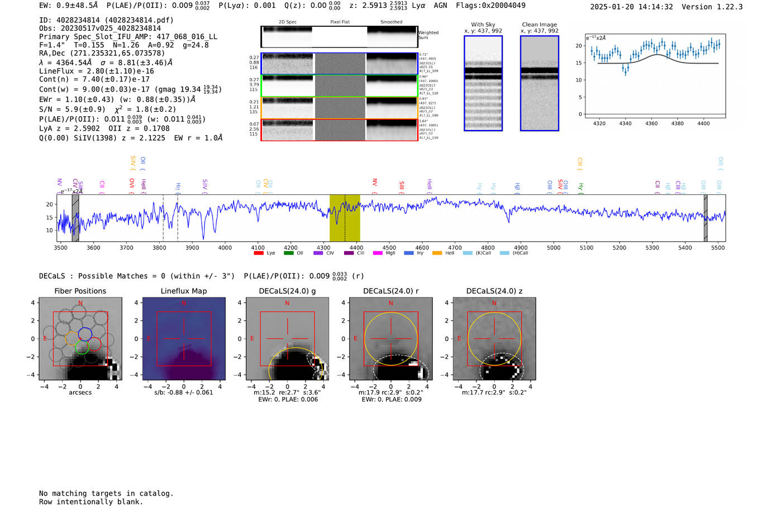Click the (K)CaII legend swatch
Screen dimensions: 782x532
tap(468, 253)
